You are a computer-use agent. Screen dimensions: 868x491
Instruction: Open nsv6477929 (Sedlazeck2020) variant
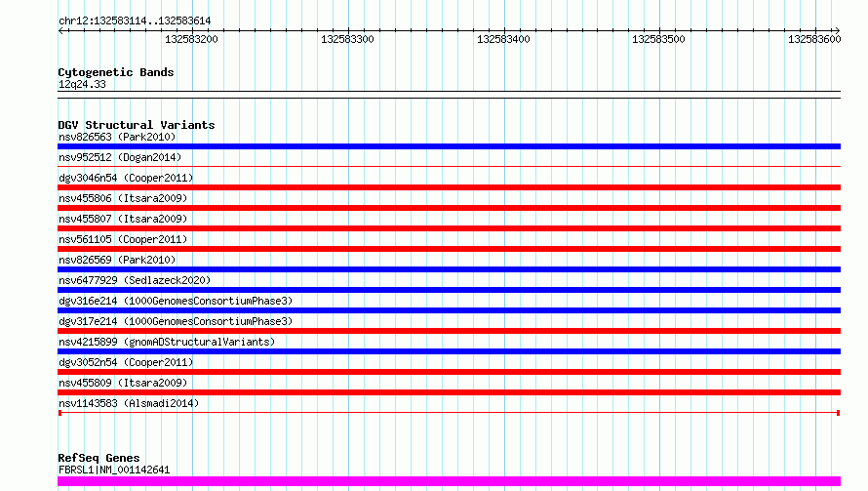[x=135, y=280]
